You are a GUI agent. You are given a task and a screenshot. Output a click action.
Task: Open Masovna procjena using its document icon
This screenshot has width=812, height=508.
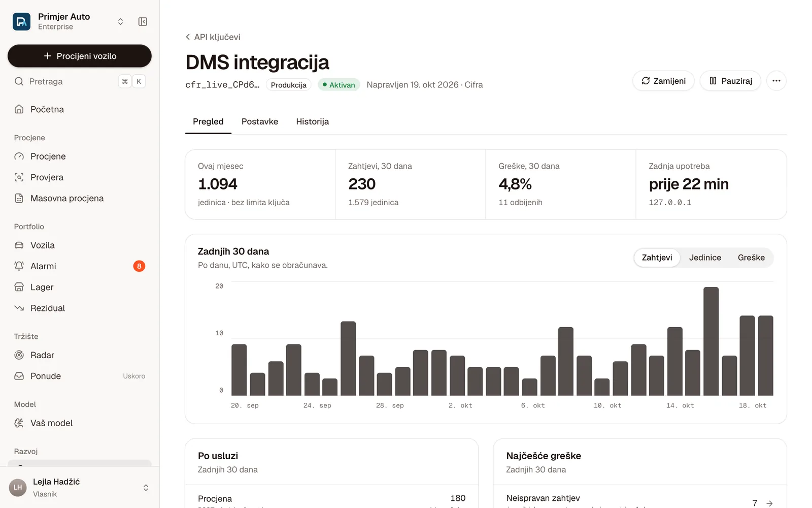click(19, 198)
